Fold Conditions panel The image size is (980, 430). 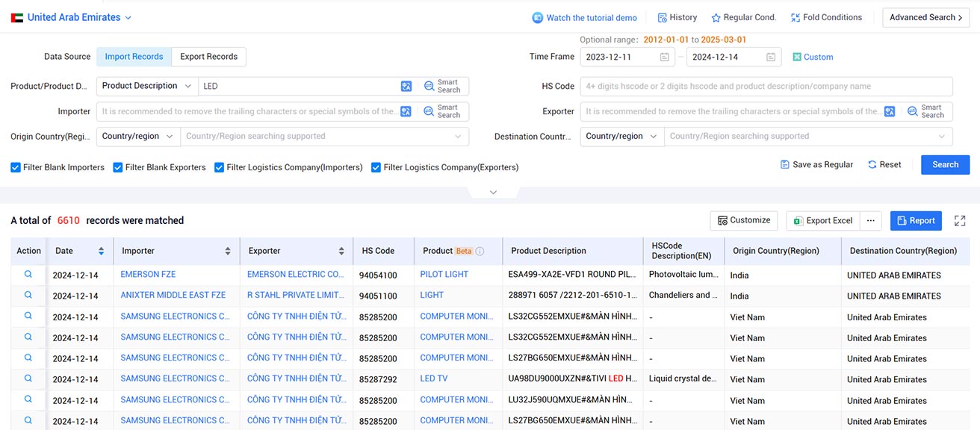pyautogui.click(x=825, y=17)
